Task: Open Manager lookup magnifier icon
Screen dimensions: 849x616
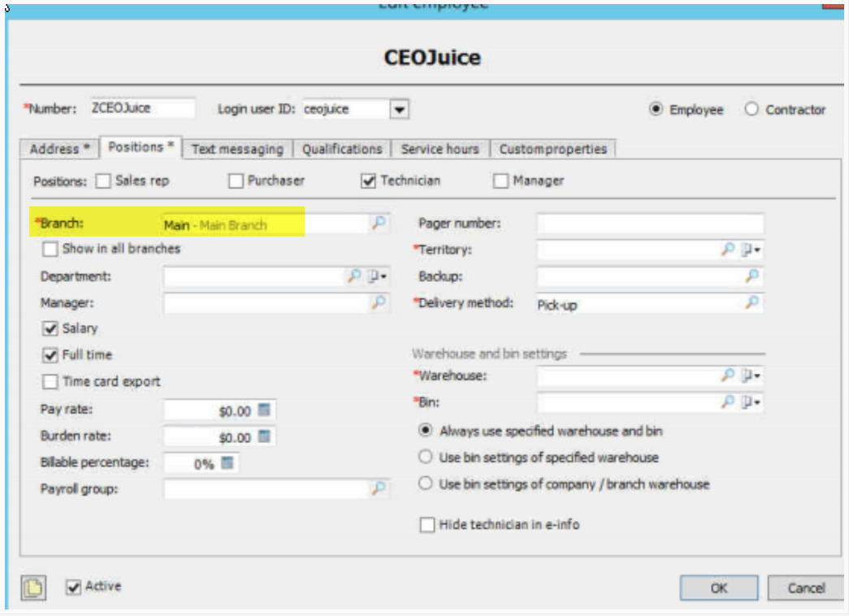Action: pyautogui.click(x=379, y=302)
